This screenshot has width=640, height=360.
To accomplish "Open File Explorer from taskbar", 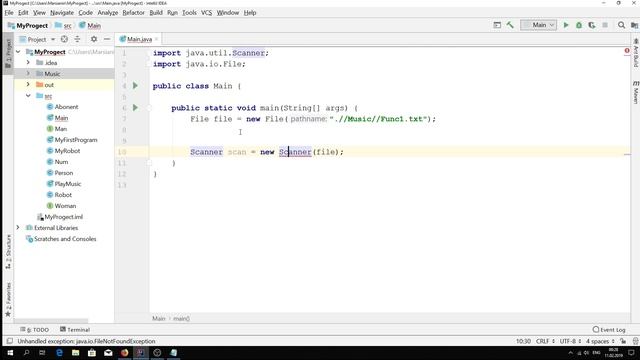I will [x=76, y=353].
